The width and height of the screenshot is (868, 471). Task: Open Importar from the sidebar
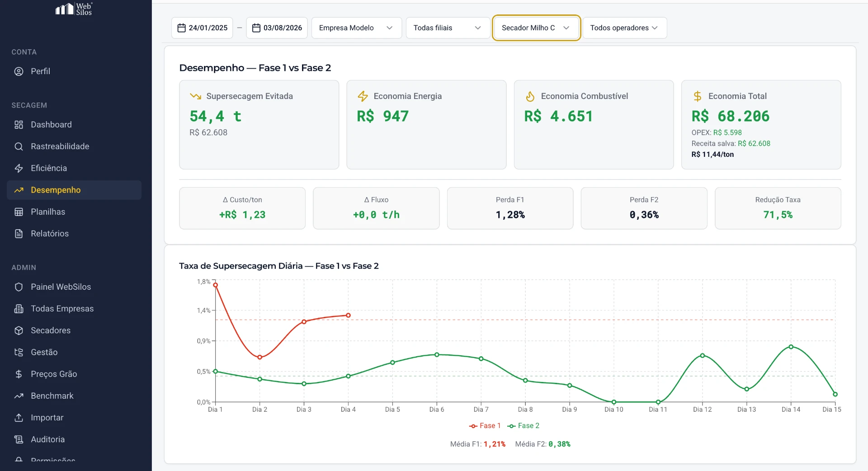(74, 418)
